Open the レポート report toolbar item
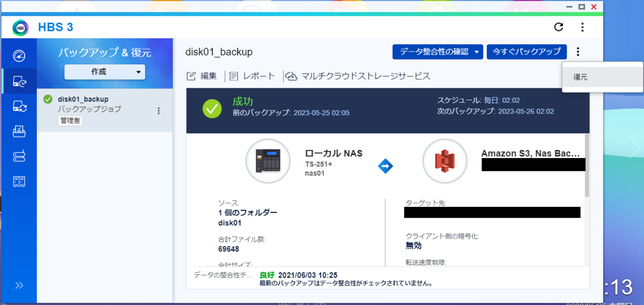The height and width of the screenshot is (305, 644). click(253, 76)
